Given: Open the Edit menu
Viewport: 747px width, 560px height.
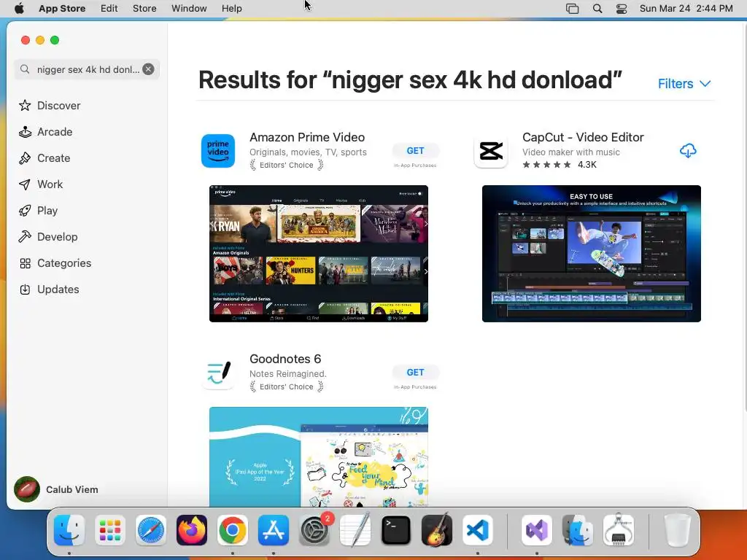Looking at the screenshot, I should (109, 9).
